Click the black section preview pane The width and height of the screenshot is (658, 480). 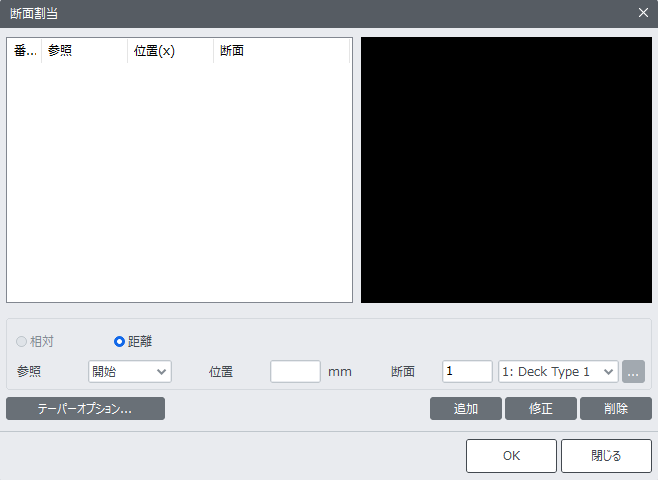507,170
